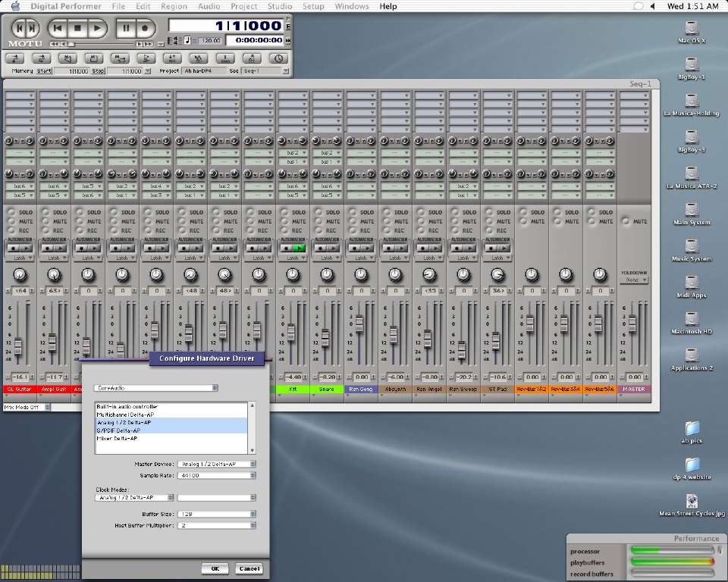The height and width of the screenshot is (582, 728).
Task: Click the automation record button on Snare track
Action: (x=320, y=249)
